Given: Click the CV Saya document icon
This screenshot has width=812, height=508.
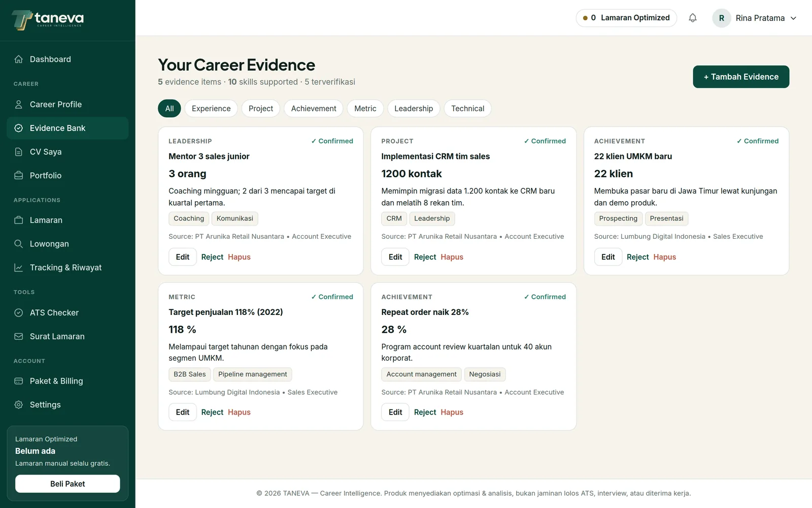Looking at the screenshot, I should tap(19, 152).
